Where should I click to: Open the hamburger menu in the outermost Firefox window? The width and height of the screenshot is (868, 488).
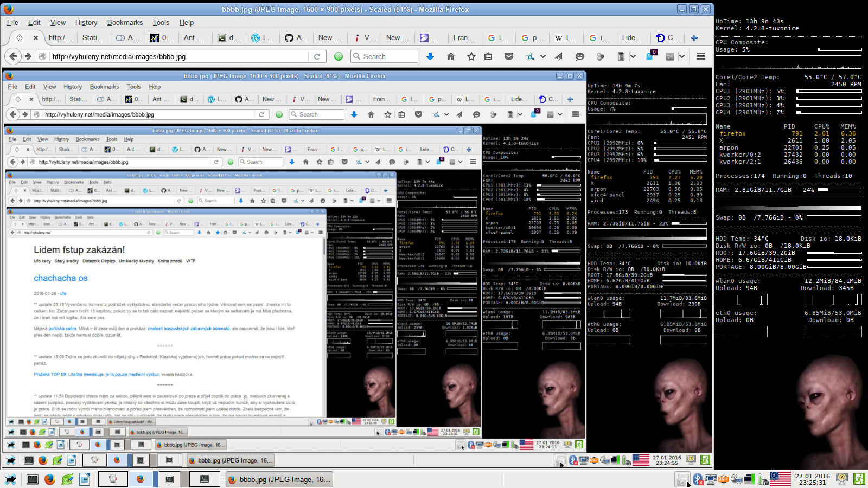click(x=701, y=56)
